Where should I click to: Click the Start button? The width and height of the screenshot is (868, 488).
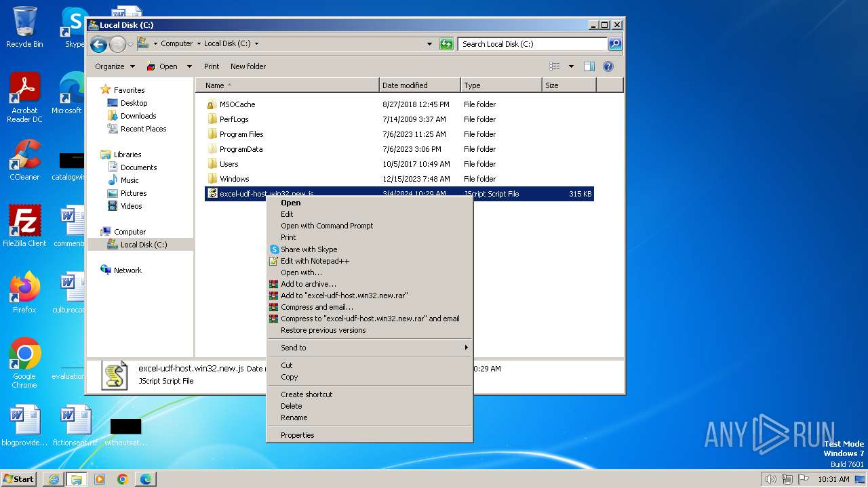click(x=18, y=479)
